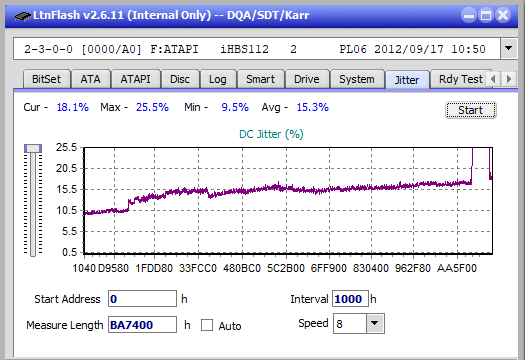Close the LtnFlash window
Screen dimensions: 525x360
click(503, 15)
